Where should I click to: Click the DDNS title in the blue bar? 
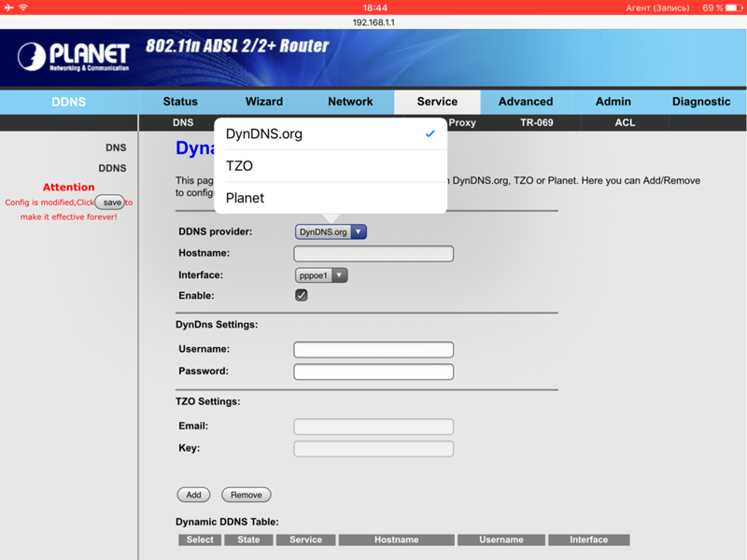coord(68,102)
